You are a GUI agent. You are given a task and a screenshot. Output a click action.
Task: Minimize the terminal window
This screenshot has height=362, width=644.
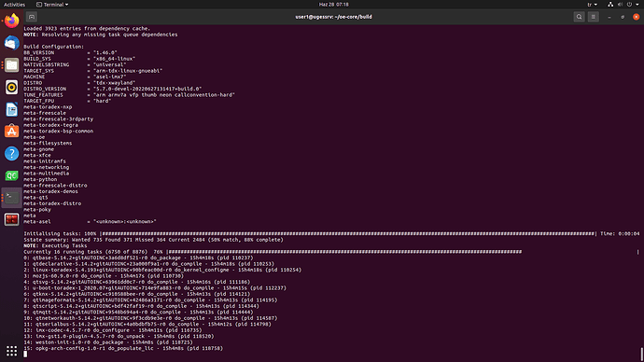point(609,17)
